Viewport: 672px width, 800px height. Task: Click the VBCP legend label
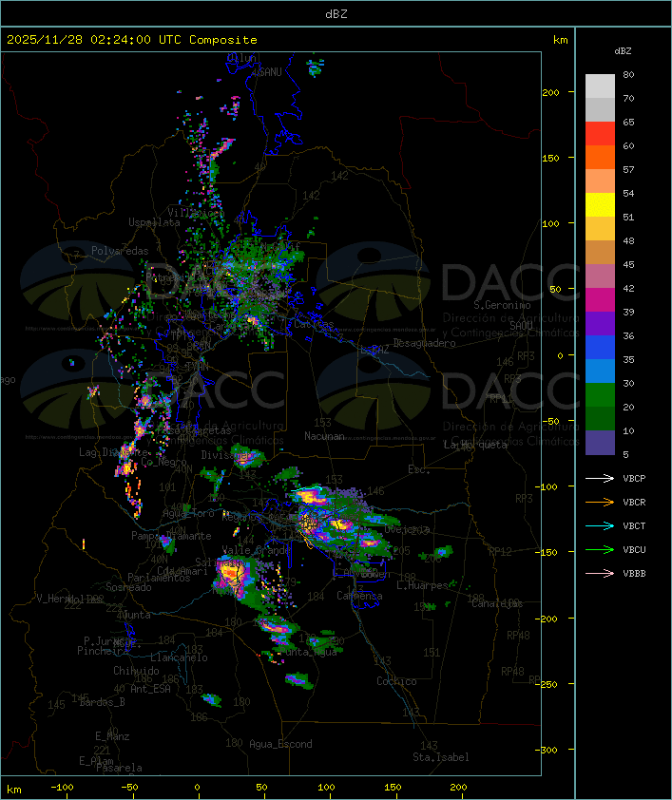tap(634, 479)
